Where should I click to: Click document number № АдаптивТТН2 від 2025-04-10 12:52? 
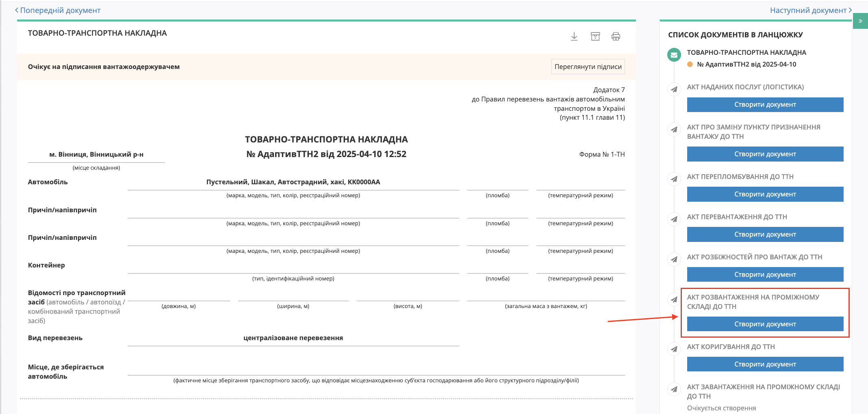coord(326,154)
